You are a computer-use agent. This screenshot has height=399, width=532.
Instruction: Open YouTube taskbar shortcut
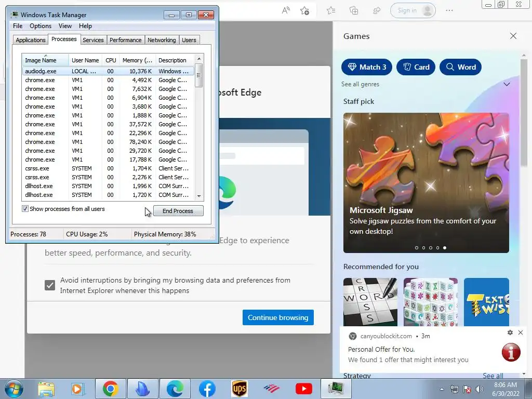[303, 389]
